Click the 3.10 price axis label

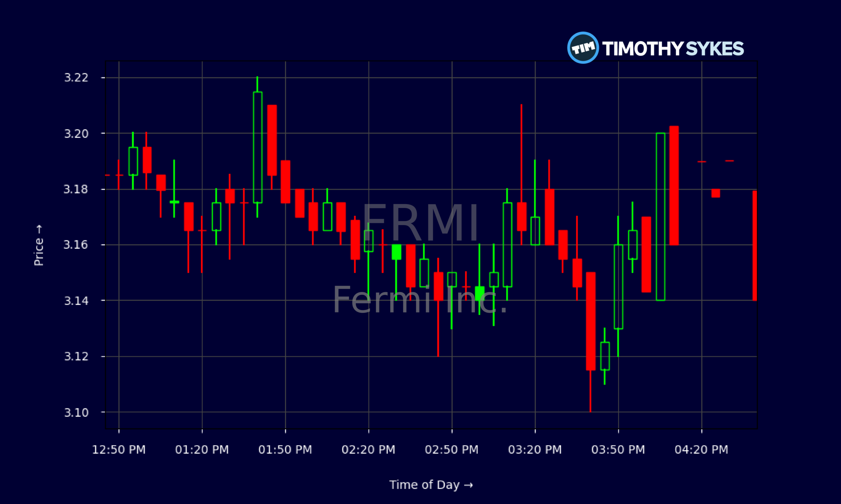pyautogui.click(x=76, y=412)
